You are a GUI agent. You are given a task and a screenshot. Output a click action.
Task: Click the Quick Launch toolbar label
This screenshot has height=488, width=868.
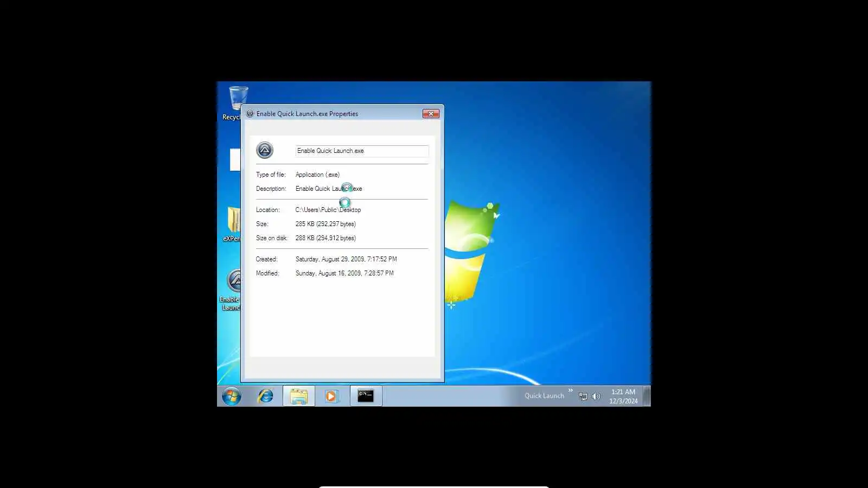pos(544,396)
